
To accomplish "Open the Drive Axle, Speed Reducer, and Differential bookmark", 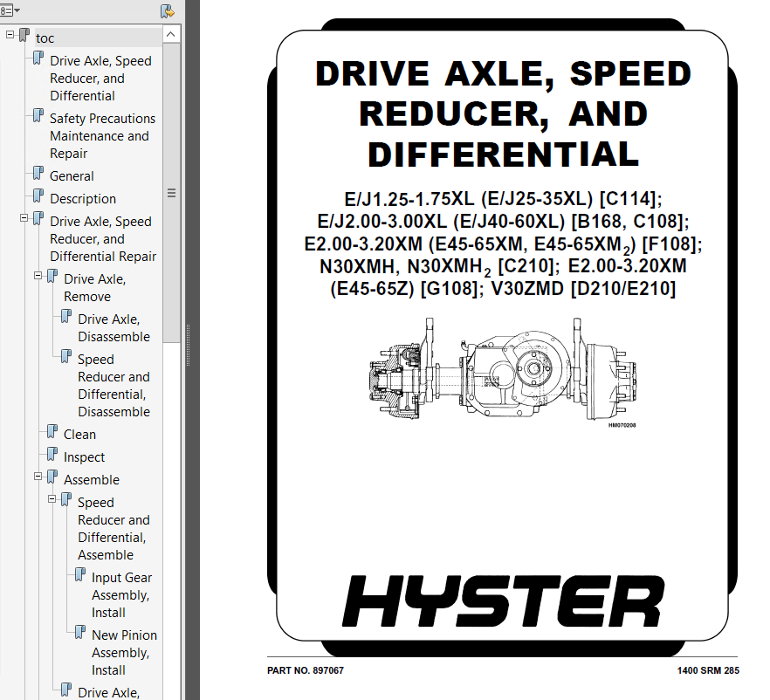I will coord(100,79).
